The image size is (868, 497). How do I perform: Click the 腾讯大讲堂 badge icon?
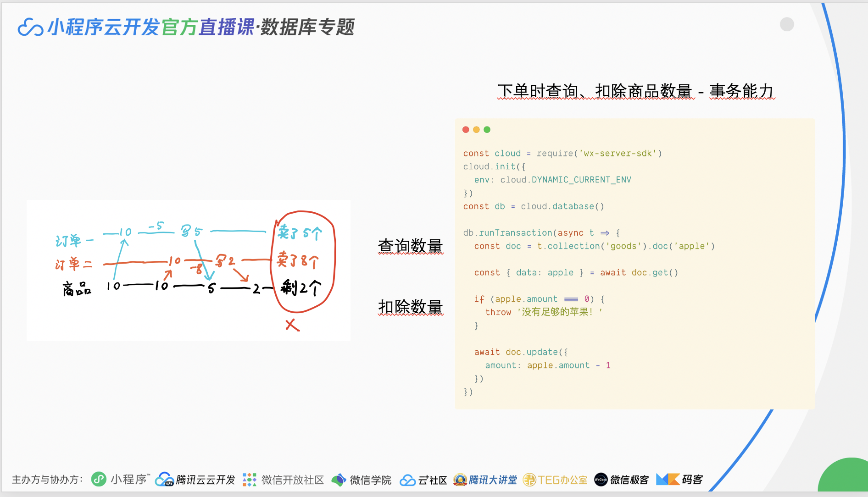point(460,480)
